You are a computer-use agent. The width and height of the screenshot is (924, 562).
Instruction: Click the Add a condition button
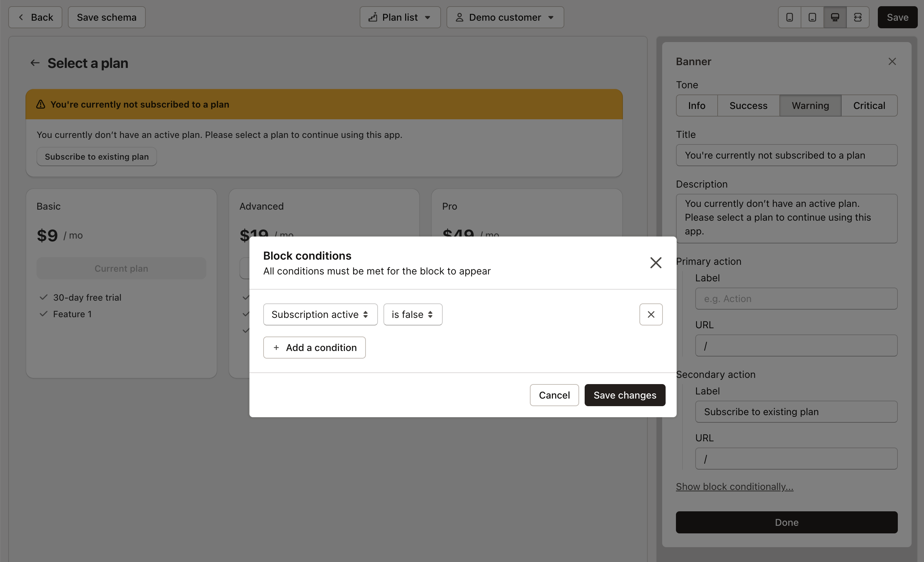pos(315,347)
